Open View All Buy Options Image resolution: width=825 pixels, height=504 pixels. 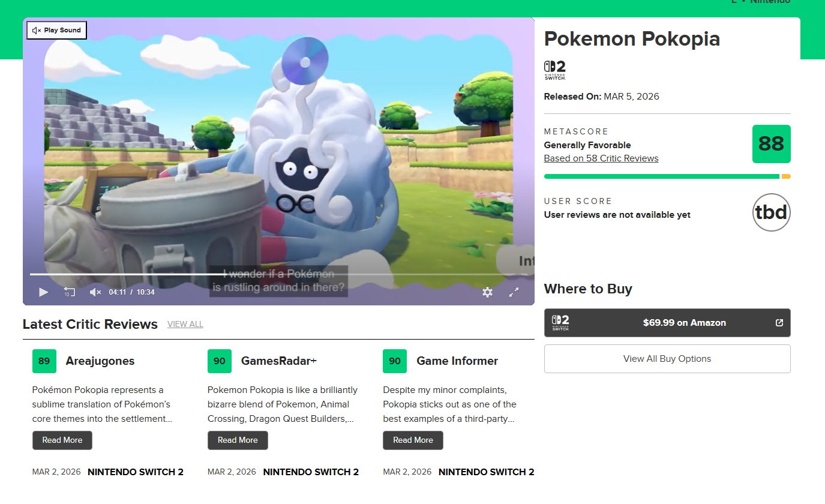[x=667, y=359]
